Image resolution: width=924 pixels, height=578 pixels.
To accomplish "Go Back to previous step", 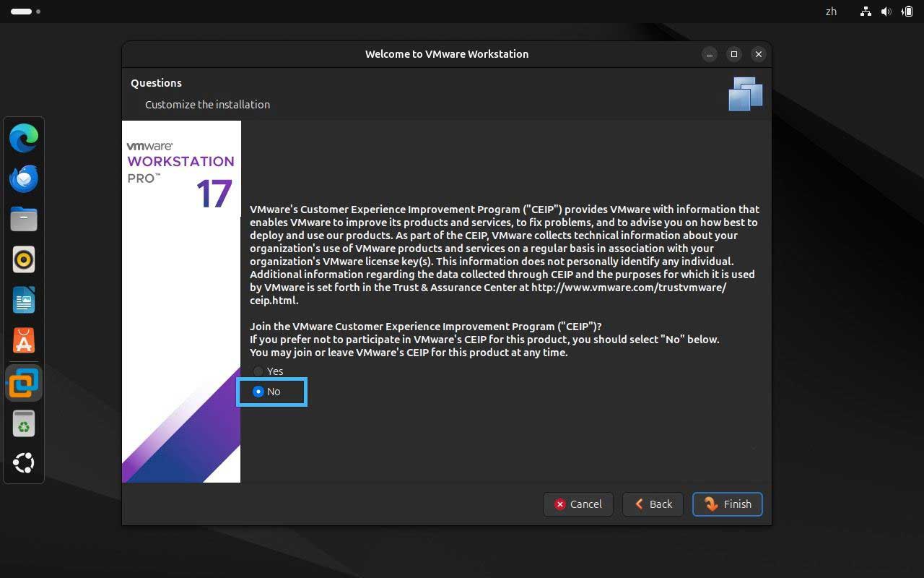I will pyautogui.click(x=653, y=504).
